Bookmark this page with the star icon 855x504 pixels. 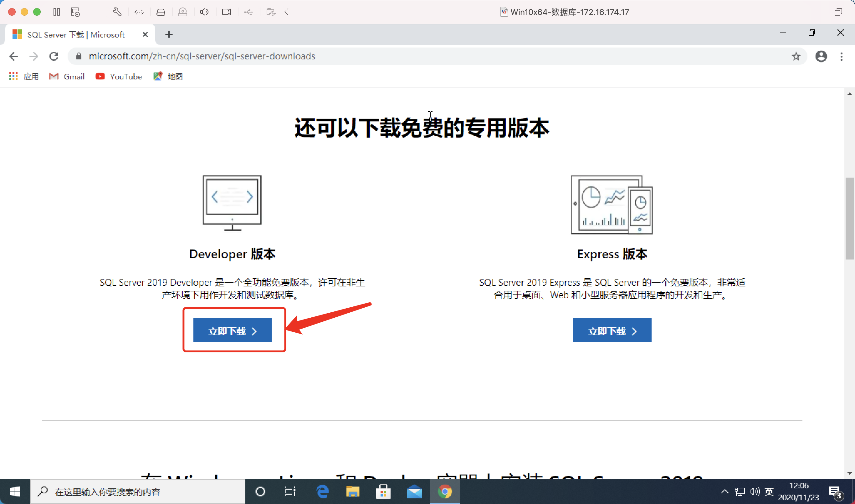(x=796, y=56)
